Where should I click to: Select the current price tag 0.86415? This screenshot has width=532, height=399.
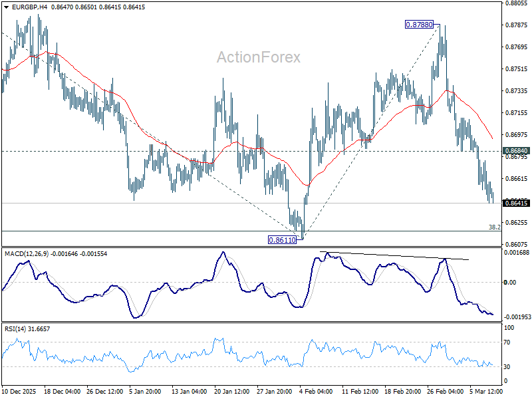pyautogui.click(x=516, y=203)
